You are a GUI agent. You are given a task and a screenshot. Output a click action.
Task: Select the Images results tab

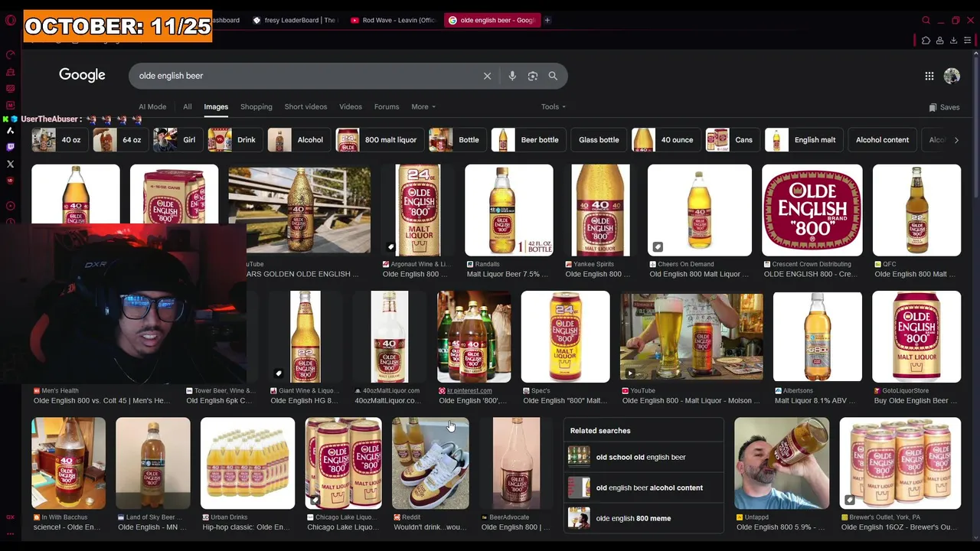[x=216, y=106]
